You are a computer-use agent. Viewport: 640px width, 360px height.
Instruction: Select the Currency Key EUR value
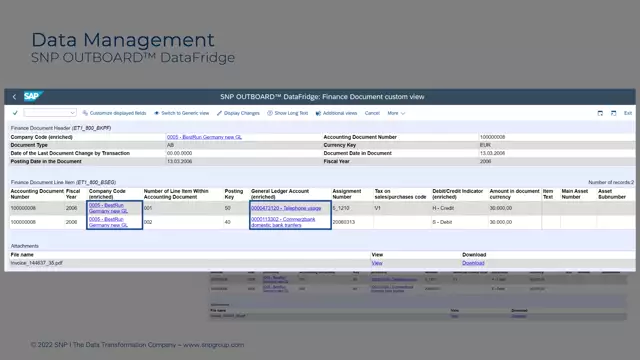pos(485,145)
